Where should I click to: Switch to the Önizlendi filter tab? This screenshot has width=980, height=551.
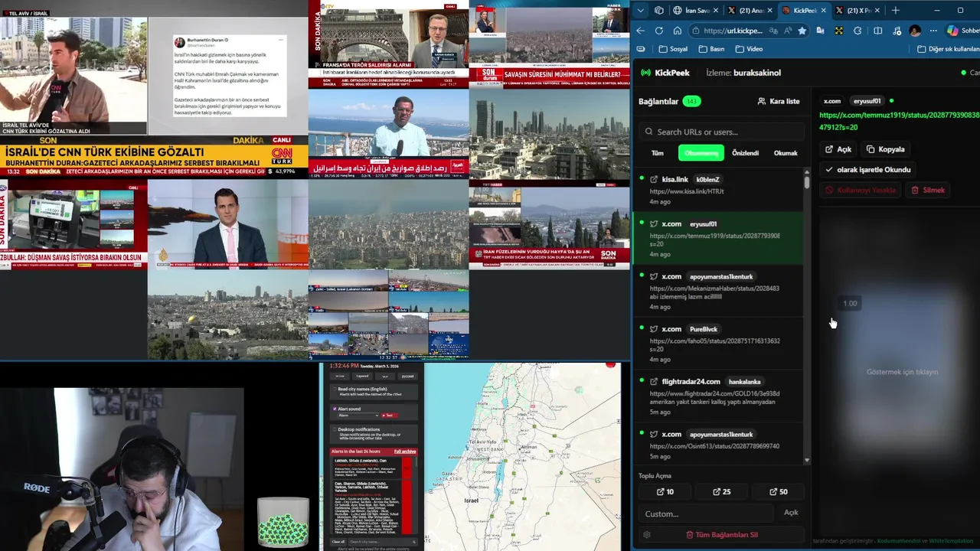click(x=745, y=153)
